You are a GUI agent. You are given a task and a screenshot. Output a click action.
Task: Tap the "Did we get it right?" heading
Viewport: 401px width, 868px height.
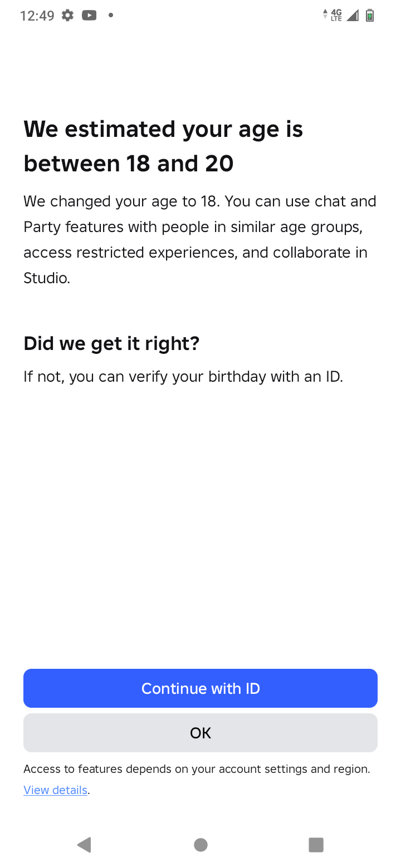[x=111, y=343]
